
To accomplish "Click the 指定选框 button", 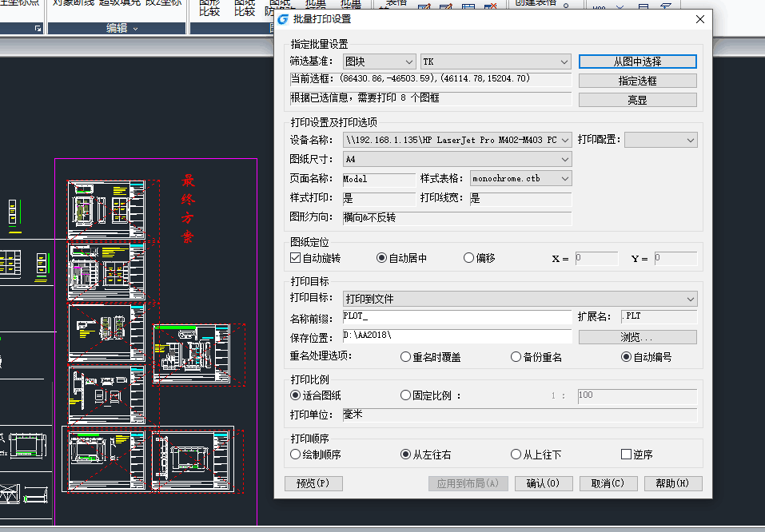I will (x=637, y=81).
